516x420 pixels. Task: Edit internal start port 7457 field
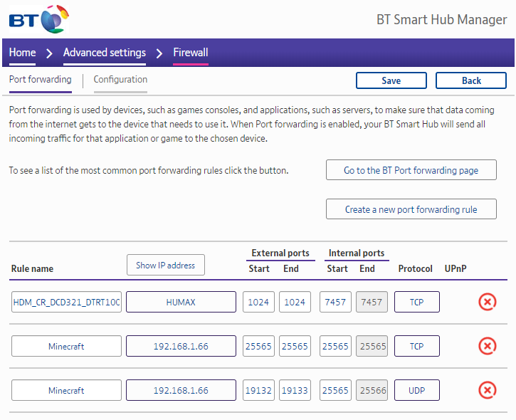coord(335,303)
